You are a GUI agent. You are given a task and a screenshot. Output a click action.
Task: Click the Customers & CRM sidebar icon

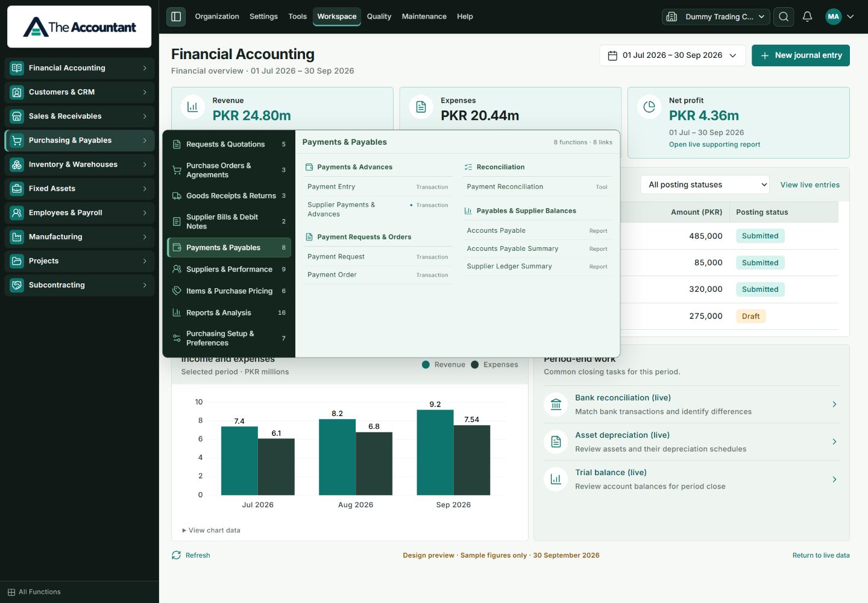pyautogui.click(x=17, y=92)
